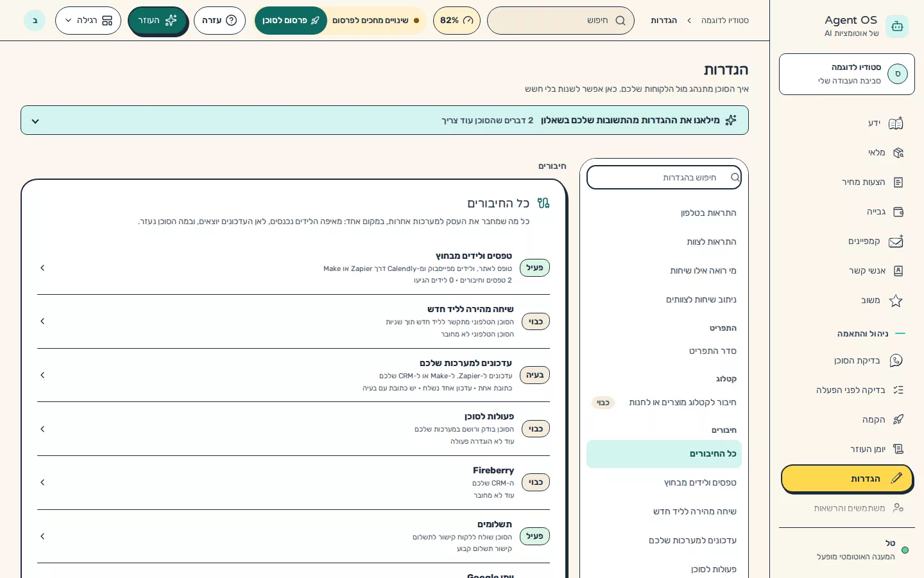Open טפסים ולידים מבחוץ in settings menu

click(x=664, y=483)
